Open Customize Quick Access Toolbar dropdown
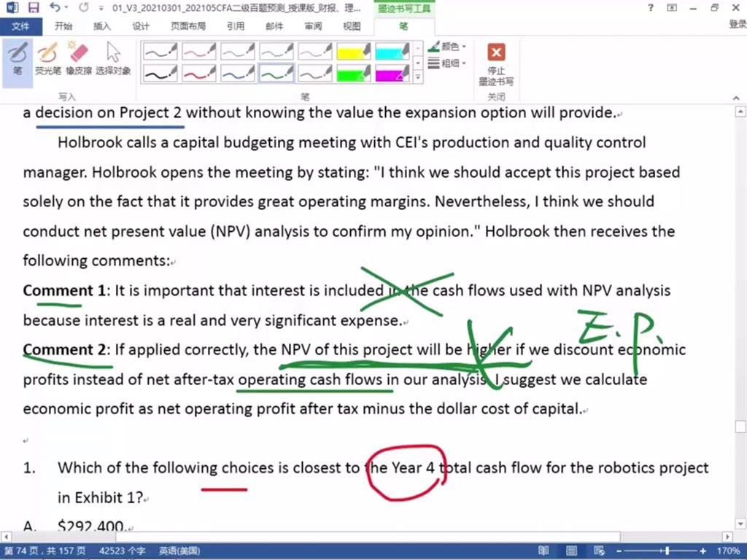The height and width of the screenshot is (560, 747). [101, 8]
